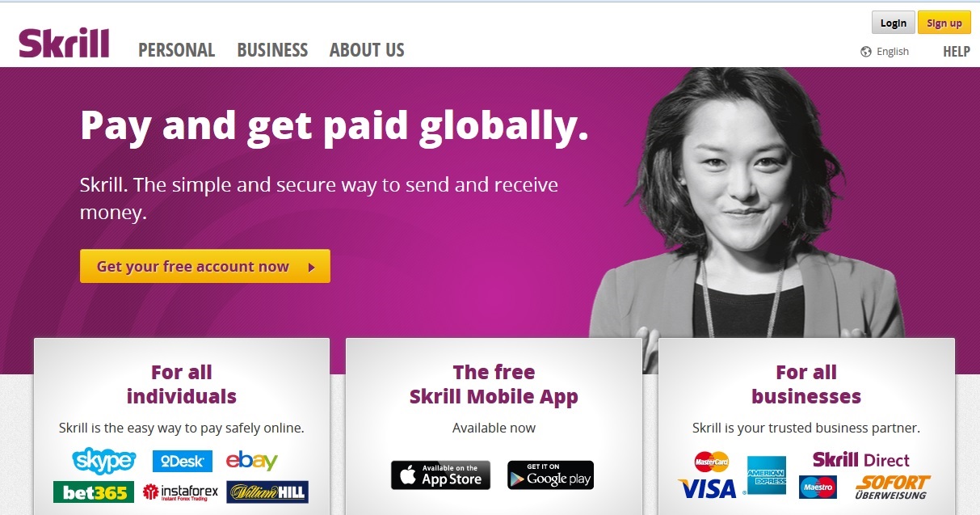980x515 pixels.
Task: Open the Google Play download badge
Action: 550,475
